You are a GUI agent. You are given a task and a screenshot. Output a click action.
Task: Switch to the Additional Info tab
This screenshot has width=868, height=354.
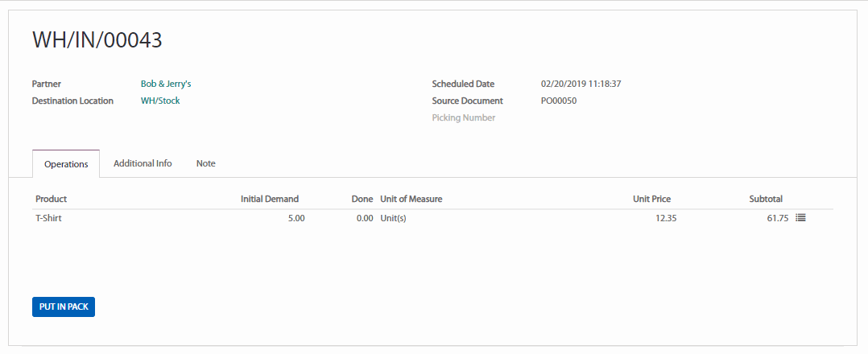click(x=143, y=163)
